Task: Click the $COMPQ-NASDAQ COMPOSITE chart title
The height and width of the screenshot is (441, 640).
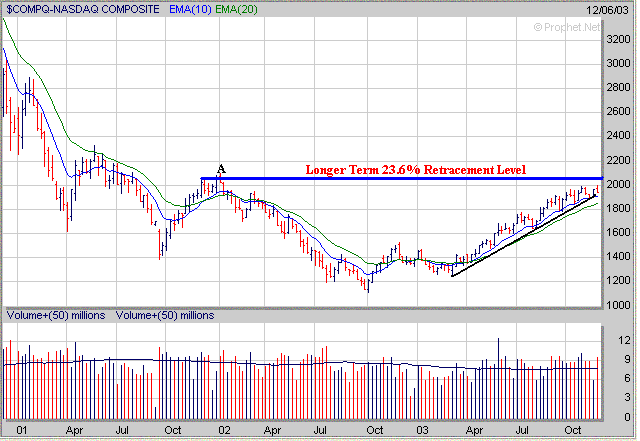Action: (83, 9)
